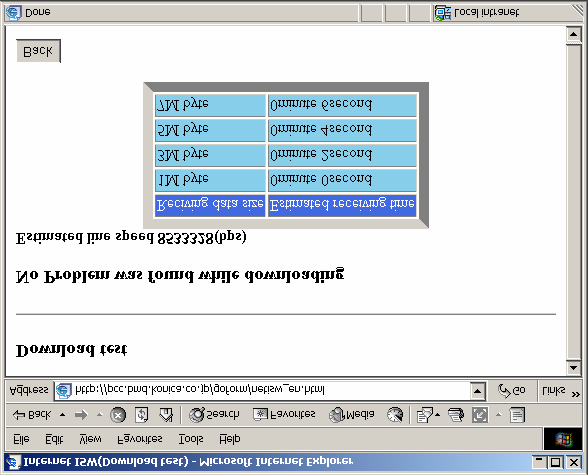
Task: Click the History toolbar icon
Action: [x=395, y=415]
